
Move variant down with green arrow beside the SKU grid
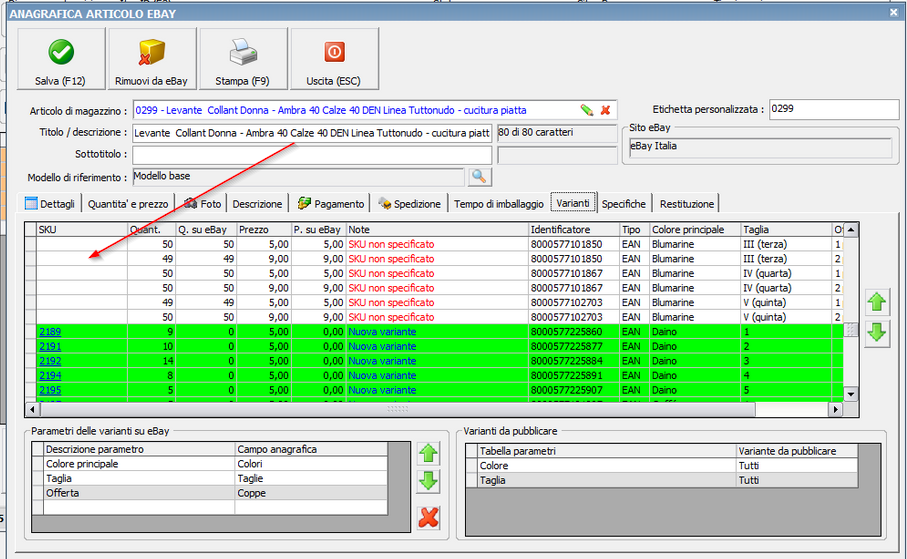click(x=877, y=333)
